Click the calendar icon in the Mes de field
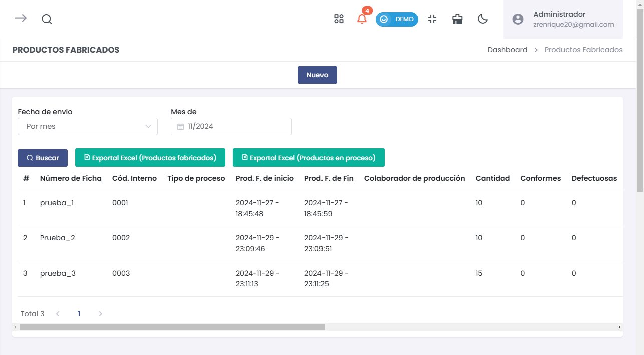 coord(180,126)
